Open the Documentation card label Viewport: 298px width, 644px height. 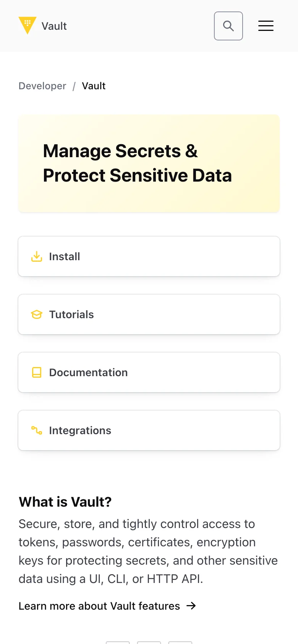click(x=88, y=372)
